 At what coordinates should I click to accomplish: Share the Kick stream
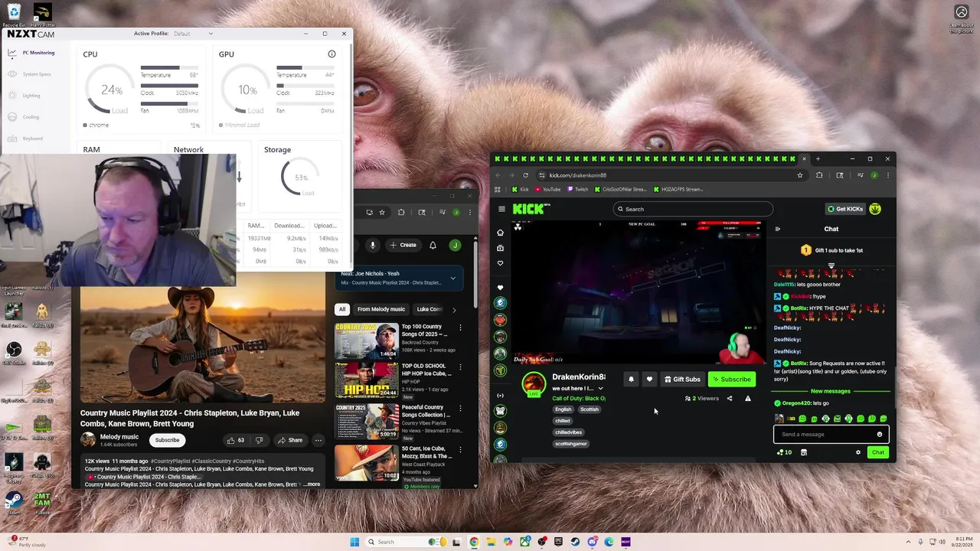click(729, 398)
